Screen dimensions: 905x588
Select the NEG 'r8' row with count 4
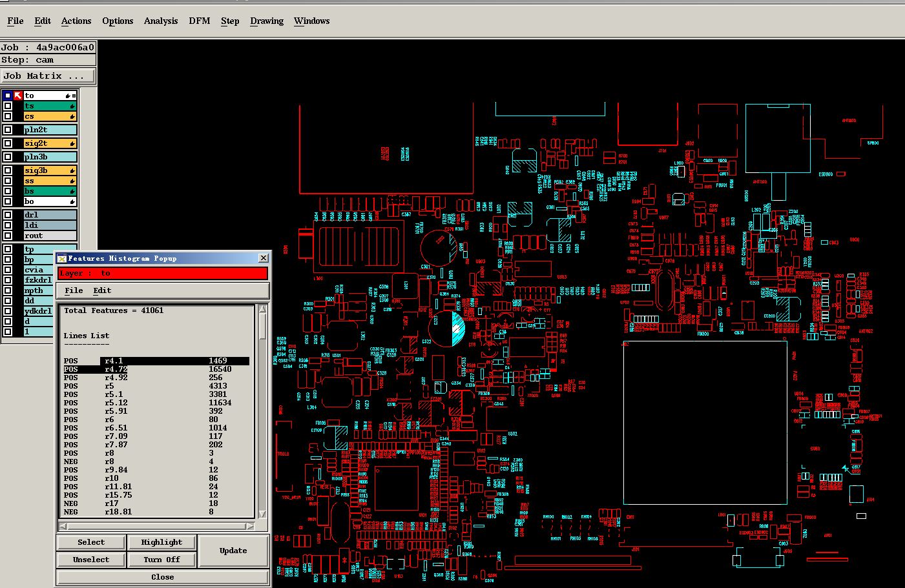156,461
